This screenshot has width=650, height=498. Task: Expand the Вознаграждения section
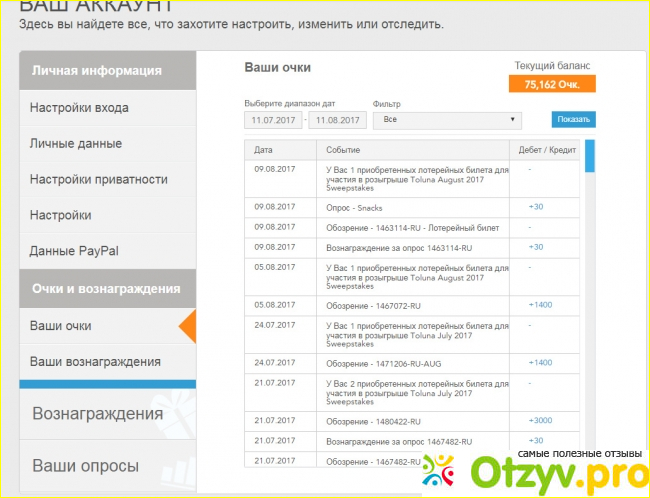97,414
